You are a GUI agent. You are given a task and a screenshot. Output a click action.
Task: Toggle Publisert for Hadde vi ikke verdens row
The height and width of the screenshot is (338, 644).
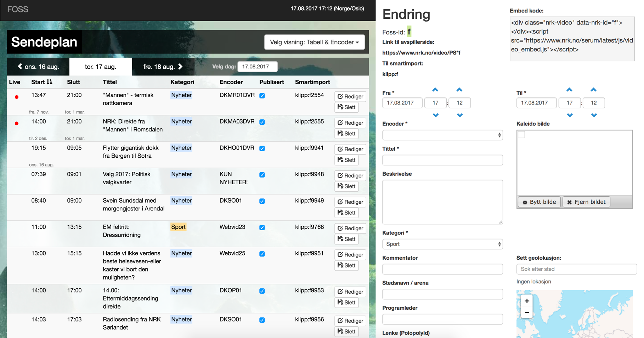tap(262, 254)
